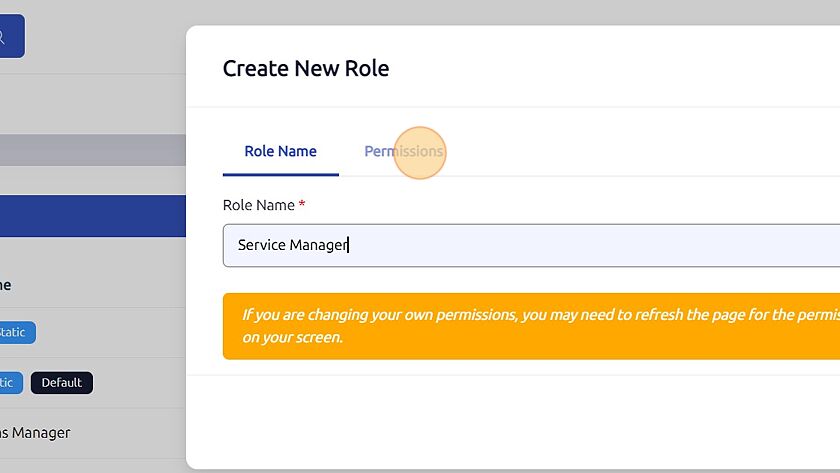
Task: Click the Role Name input field
Action: click(x=531, y=245)
